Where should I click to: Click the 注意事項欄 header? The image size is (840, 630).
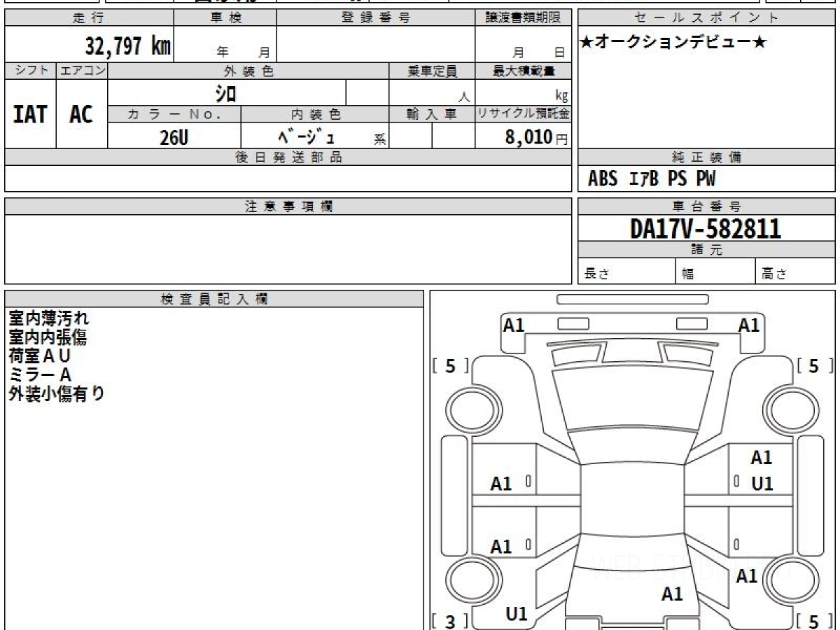288,206
